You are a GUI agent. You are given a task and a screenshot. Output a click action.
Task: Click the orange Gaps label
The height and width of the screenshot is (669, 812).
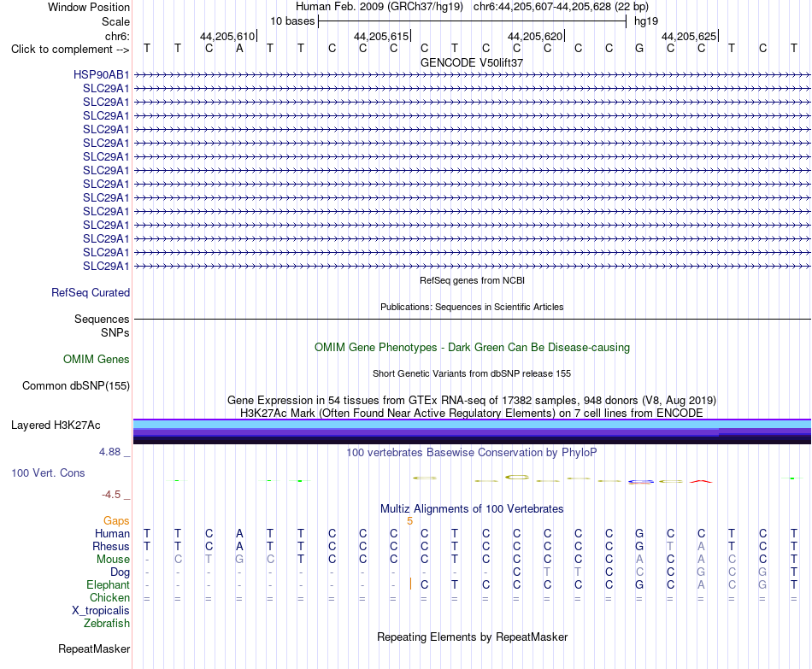(116, 520)
